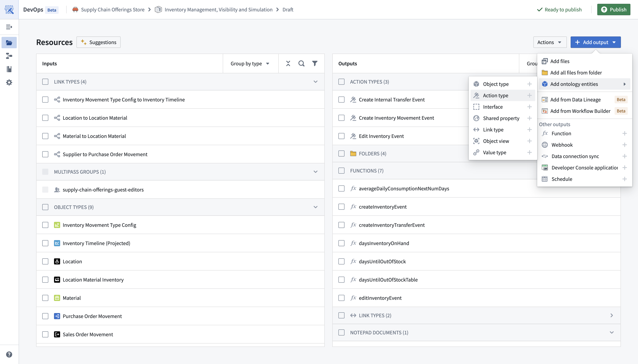Screen dimensions: 638x364
Task: Open the settings gear in left sidebar
Action: 9,82
